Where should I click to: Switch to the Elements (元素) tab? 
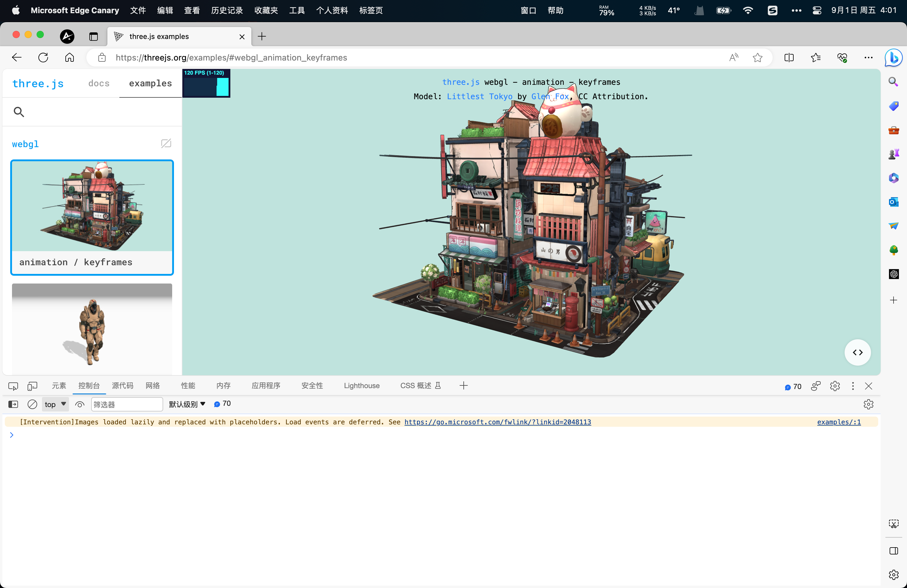pyautogui.click(x=59, y=386)
